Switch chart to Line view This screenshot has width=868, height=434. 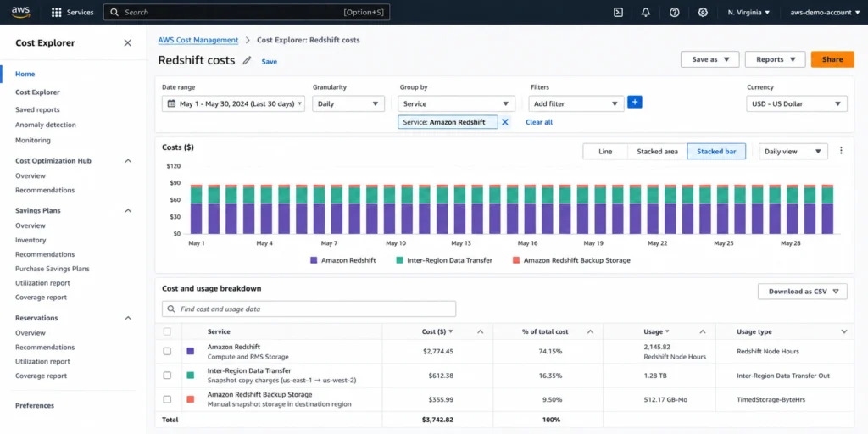pyautogui.click(x=605, y=151)
